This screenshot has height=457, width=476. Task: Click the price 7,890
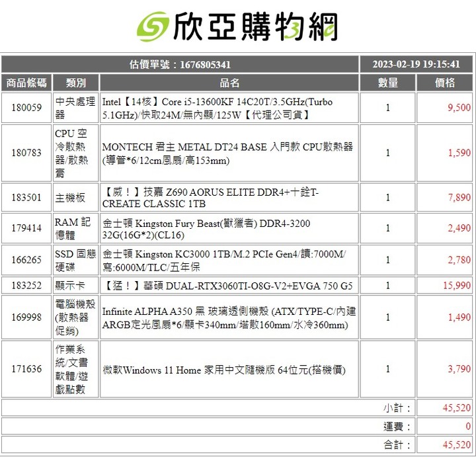pos(459,197)
